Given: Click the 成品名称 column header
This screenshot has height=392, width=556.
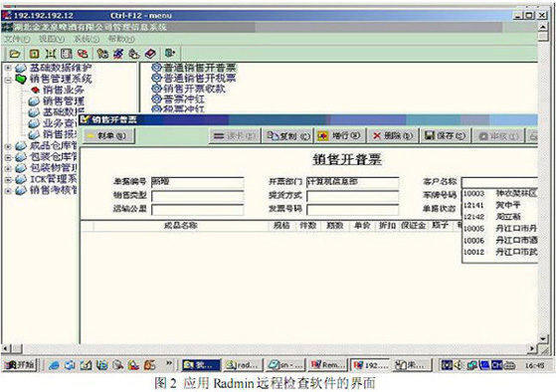Looking at the screenshot, I should [181, 226].
